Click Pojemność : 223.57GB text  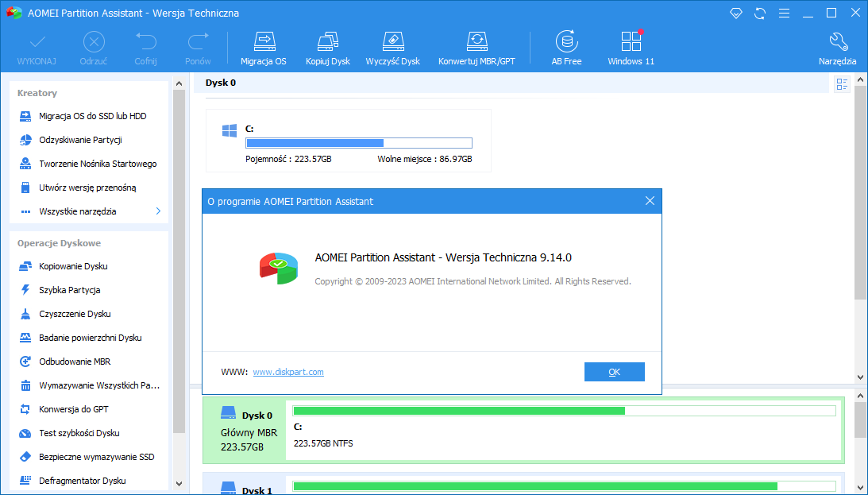[x=288, y=159]
